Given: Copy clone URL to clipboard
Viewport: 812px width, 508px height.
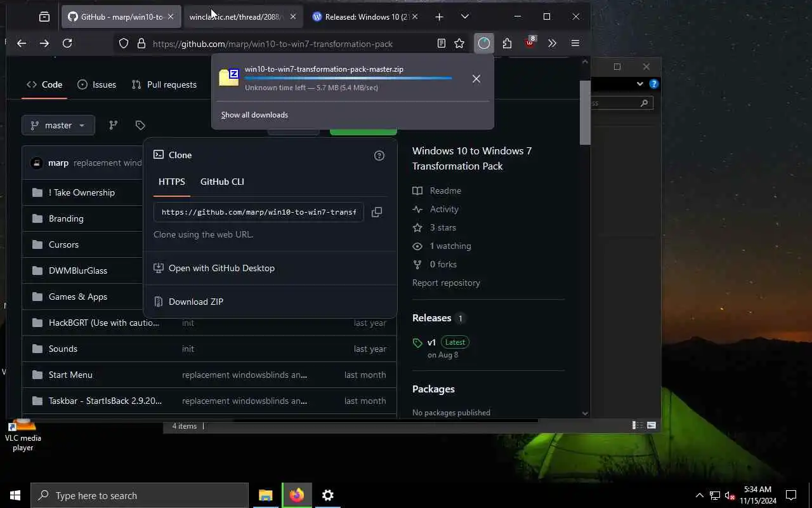Looking at the screenshot, I should (377, 212).
